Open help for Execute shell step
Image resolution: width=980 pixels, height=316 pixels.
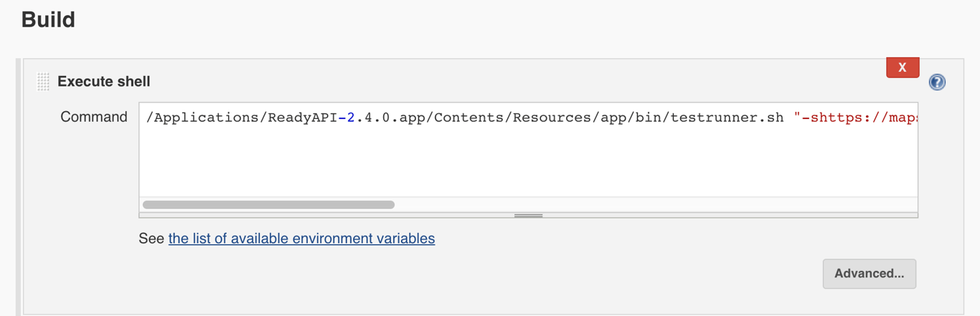pos(937,82)
